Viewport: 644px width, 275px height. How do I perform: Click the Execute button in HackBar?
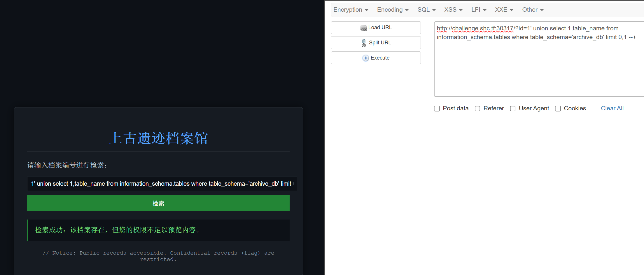[x=376, y=58]
